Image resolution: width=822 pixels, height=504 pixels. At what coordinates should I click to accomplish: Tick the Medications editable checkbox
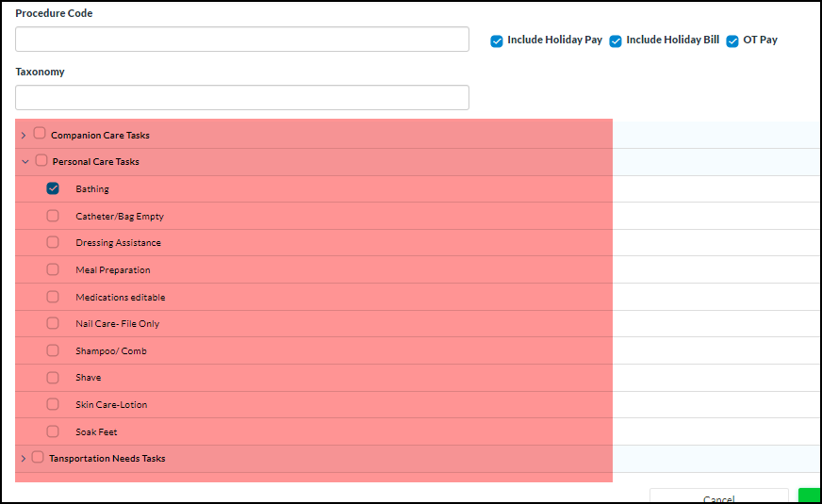coord(53,297)
